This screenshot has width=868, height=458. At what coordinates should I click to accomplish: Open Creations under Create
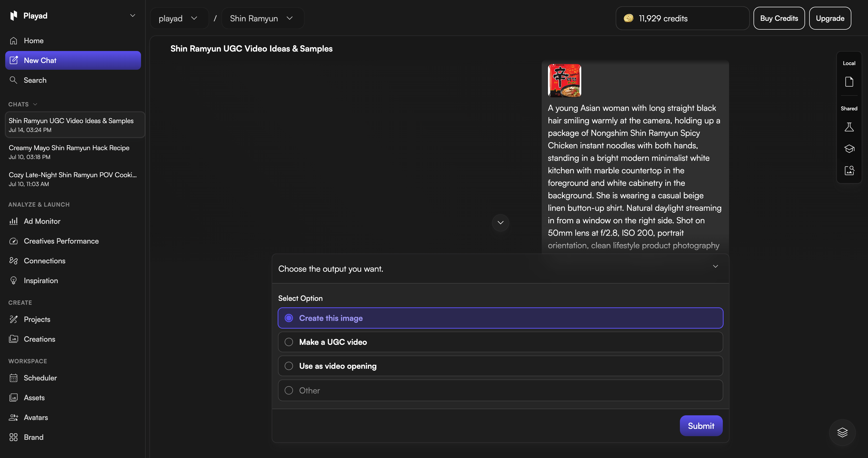73,339
